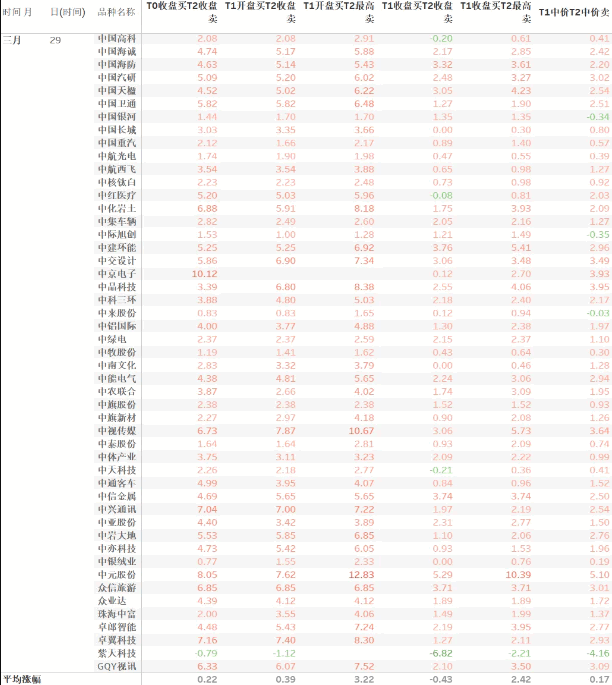Select the 中国海防 row name
612x685 pixels.
click(x=117, y=65)
